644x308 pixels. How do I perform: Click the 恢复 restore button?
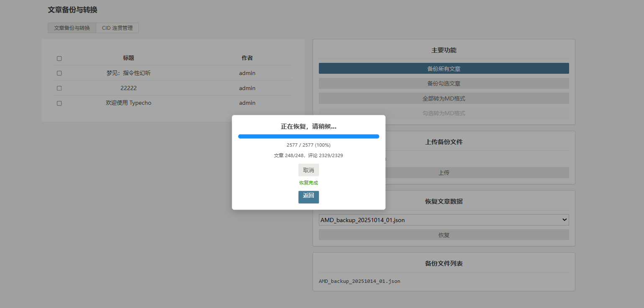point(444,235)
